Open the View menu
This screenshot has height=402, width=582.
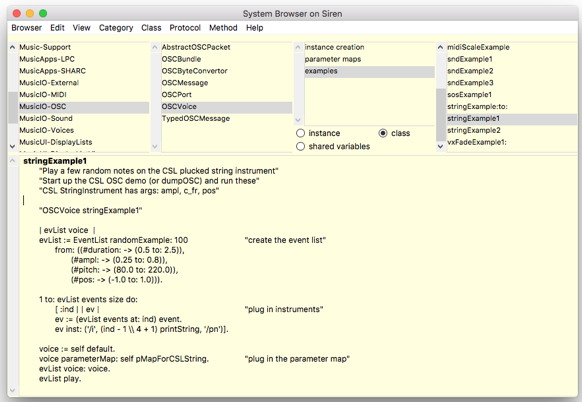point(81,28)
